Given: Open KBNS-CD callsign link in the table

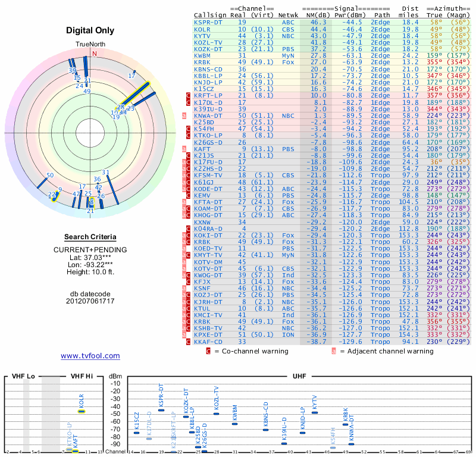Looking at the screenshot, I should click(x=208, y=69).
